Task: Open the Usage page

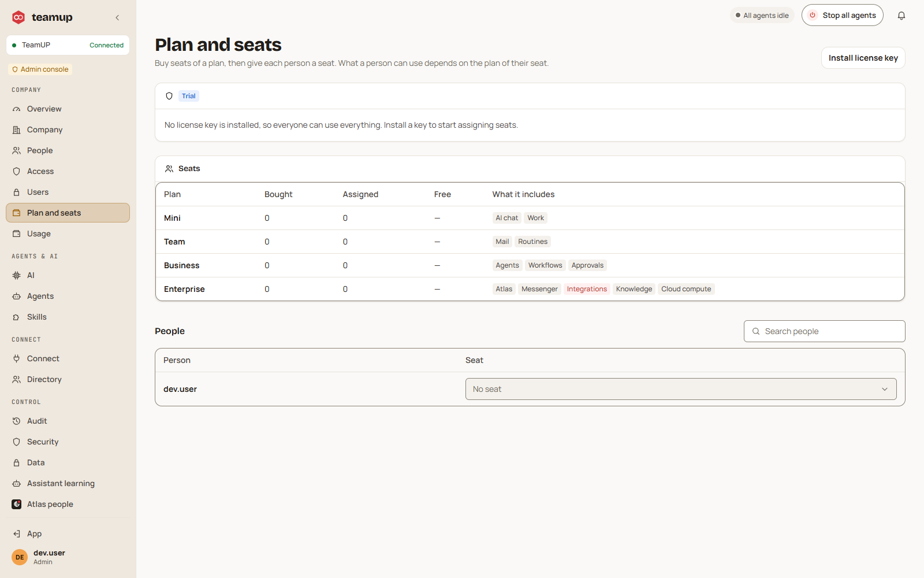Action: coord(68,234)
